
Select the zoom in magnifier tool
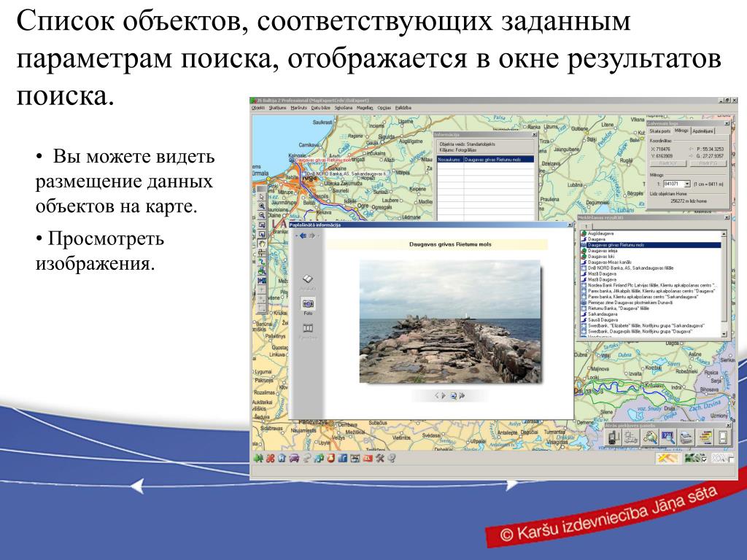262,206
